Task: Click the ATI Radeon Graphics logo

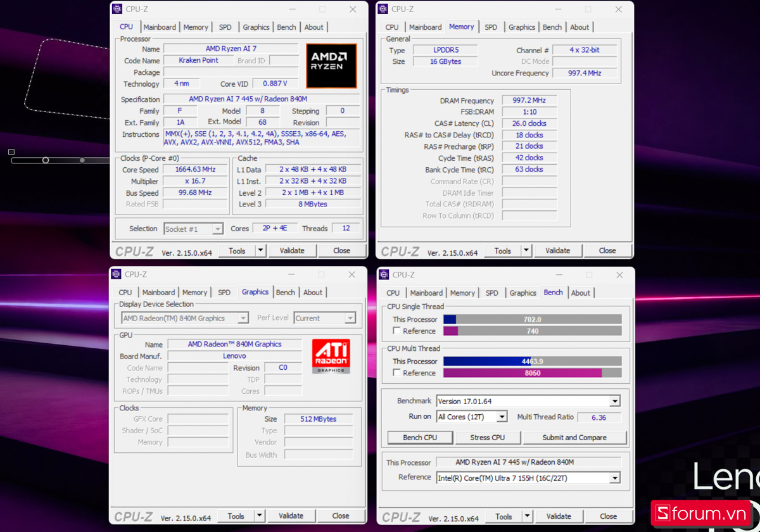Action: point(331,356)
